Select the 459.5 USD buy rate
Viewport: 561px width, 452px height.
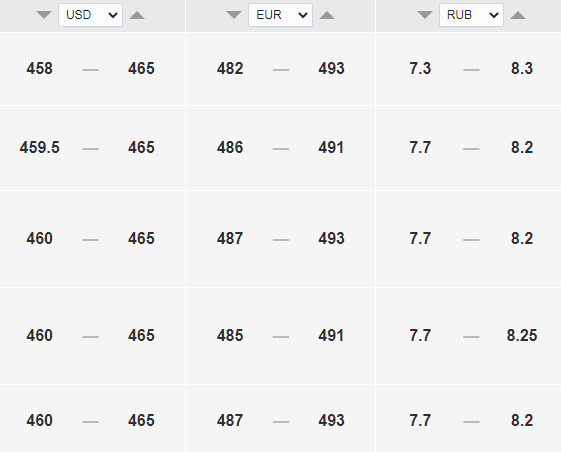pyautogui.click(x=39, y=147)
